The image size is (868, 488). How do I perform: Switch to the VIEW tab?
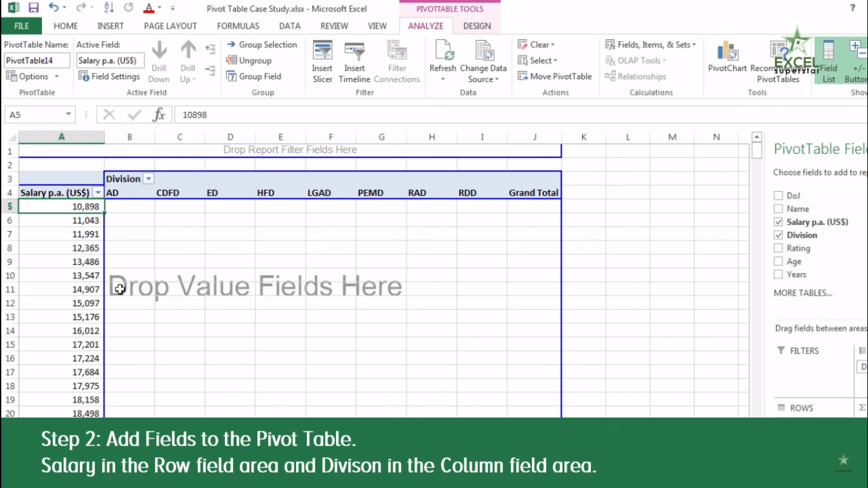click(377, 26)
